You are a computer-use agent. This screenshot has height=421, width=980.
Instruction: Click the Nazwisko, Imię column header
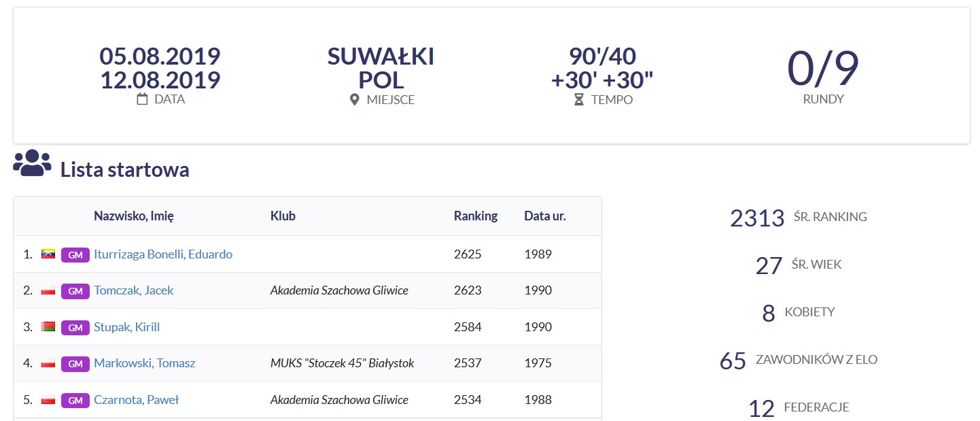point(134,216)
